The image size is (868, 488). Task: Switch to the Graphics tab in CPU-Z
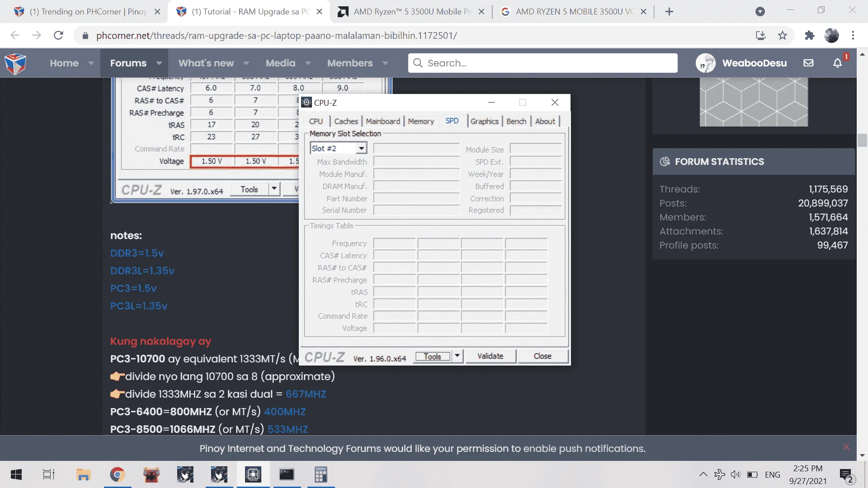(484, 121)
